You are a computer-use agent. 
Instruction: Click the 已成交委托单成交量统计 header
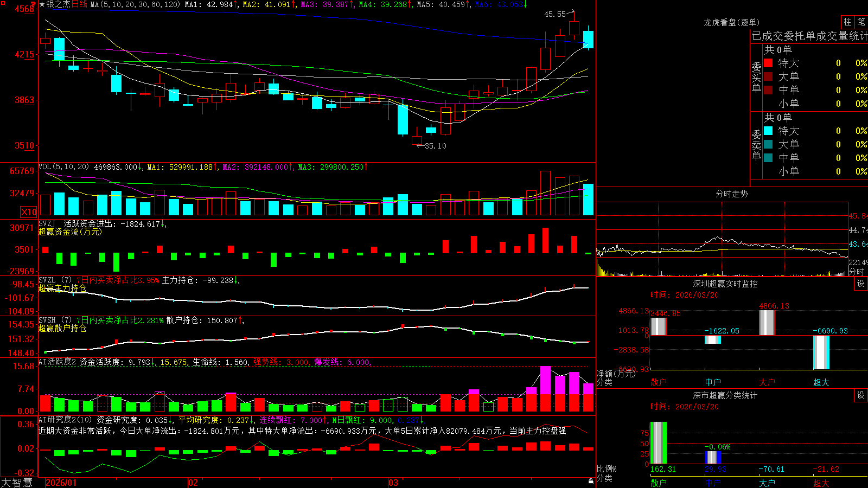(x=809, y=36)
